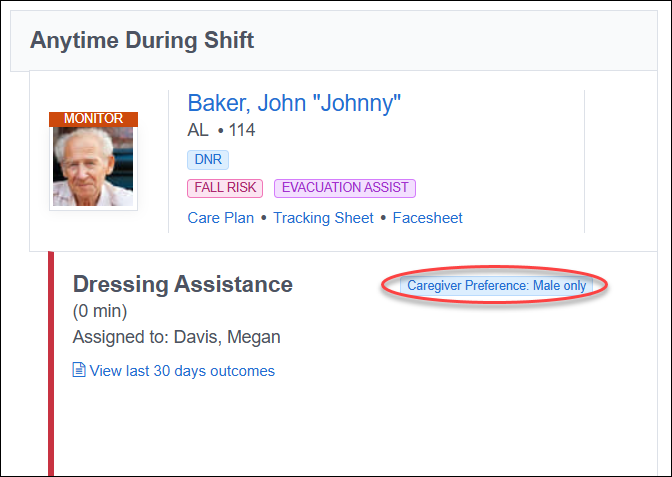Click the EVACUATION ASSIST tag
This screenshot has width=672, height=477.
[x=345, y=188]
